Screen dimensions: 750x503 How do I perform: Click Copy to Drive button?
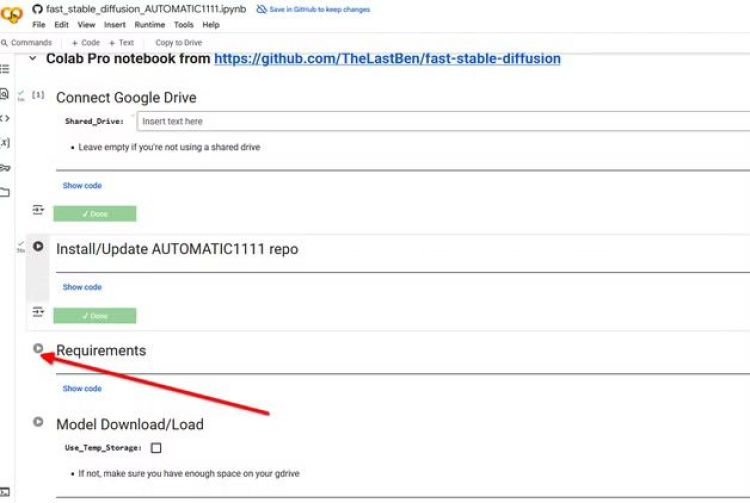[178, 43]
